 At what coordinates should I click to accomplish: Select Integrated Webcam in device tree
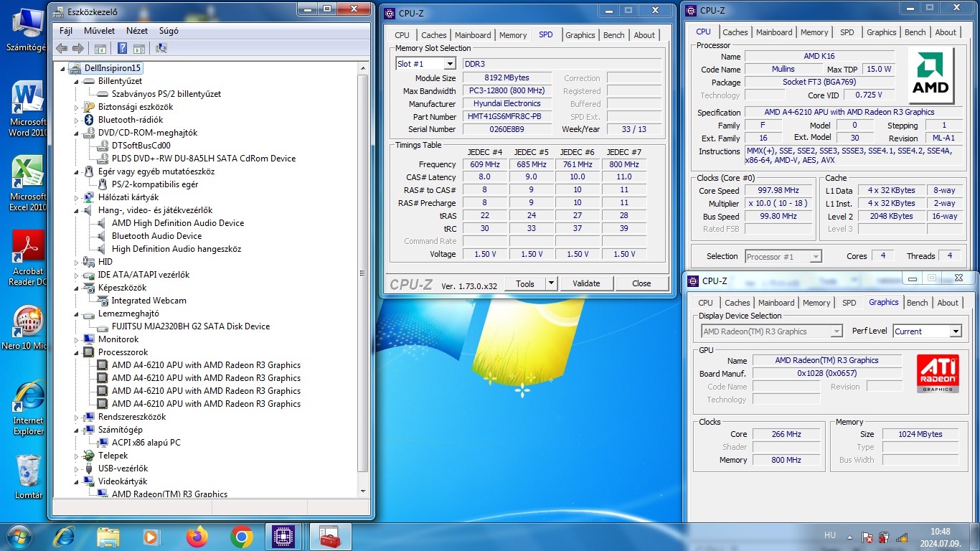coord(149,301)
